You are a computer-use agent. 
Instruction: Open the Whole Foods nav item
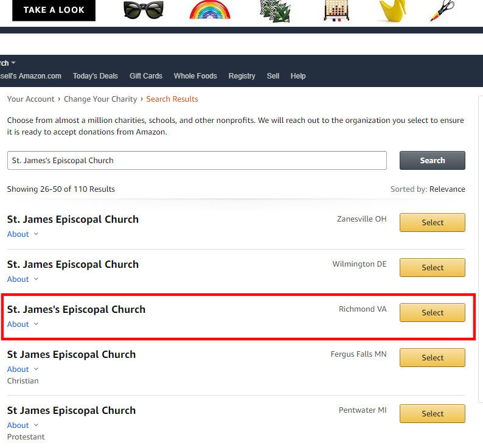click(195, 76)
